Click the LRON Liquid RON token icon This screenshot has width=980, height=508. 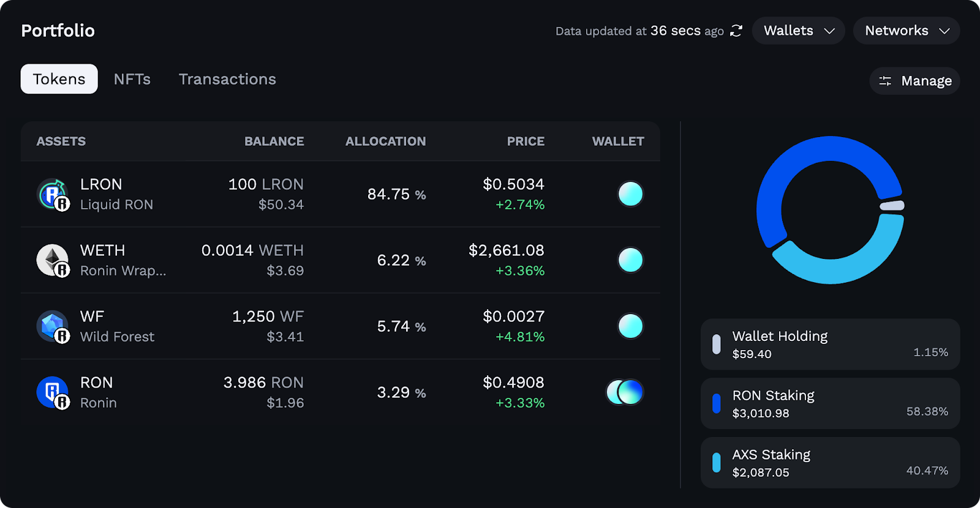(x=54, y=193)
